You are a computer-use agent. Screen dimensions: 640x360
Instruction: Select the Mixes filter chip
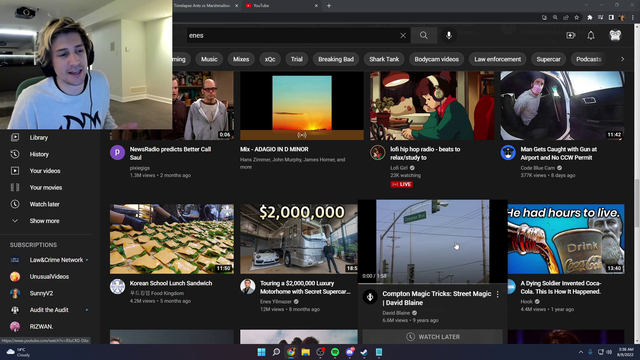point(241,59)
